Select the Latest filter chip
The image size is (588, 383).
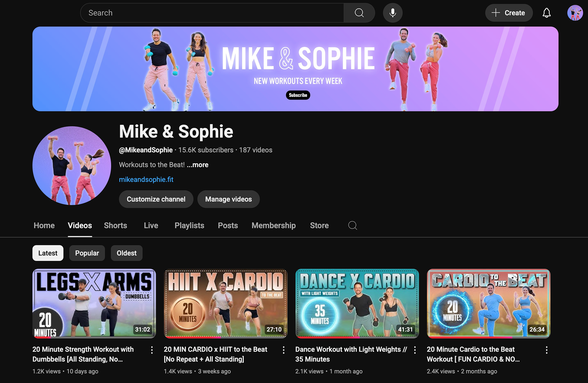[48, 253]
